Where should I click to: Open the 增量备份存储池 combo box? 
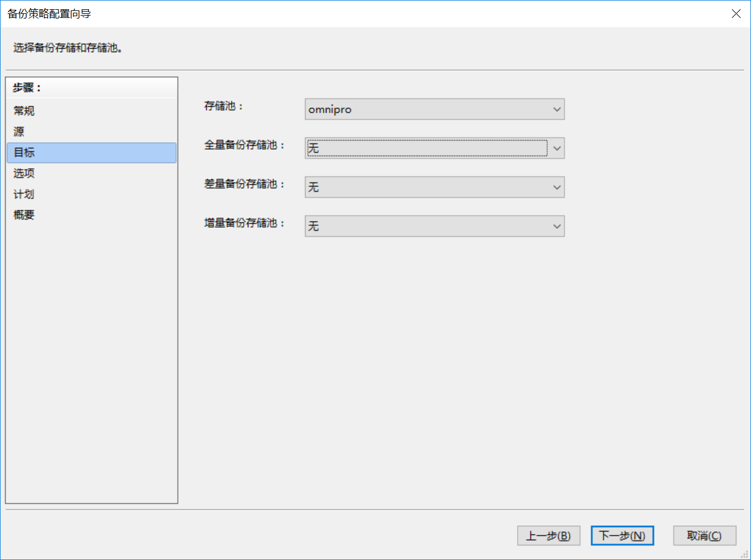coord(427,226)
